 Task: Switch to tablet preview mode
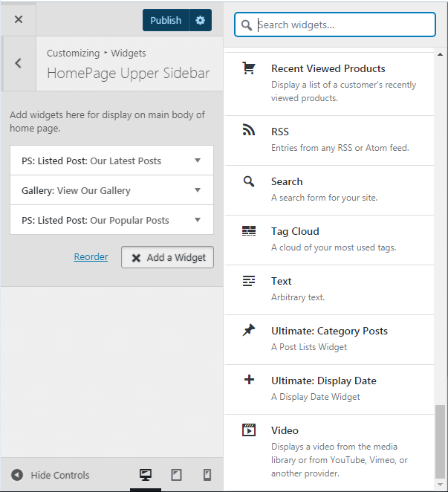[x=176, y=475]
